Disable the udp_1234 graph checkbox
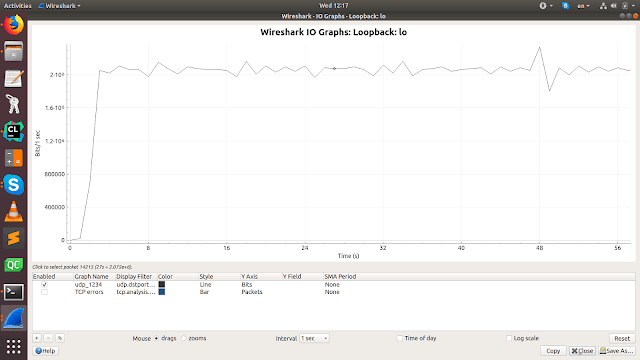This screenshot has height=360, width=640. pyautogui.click(x=44, y=284)
